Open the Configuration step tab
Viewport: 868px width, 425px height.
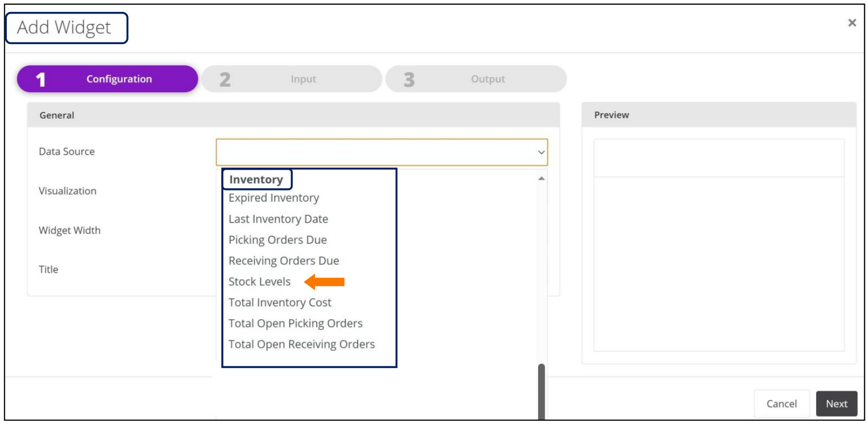click(108, 79)
